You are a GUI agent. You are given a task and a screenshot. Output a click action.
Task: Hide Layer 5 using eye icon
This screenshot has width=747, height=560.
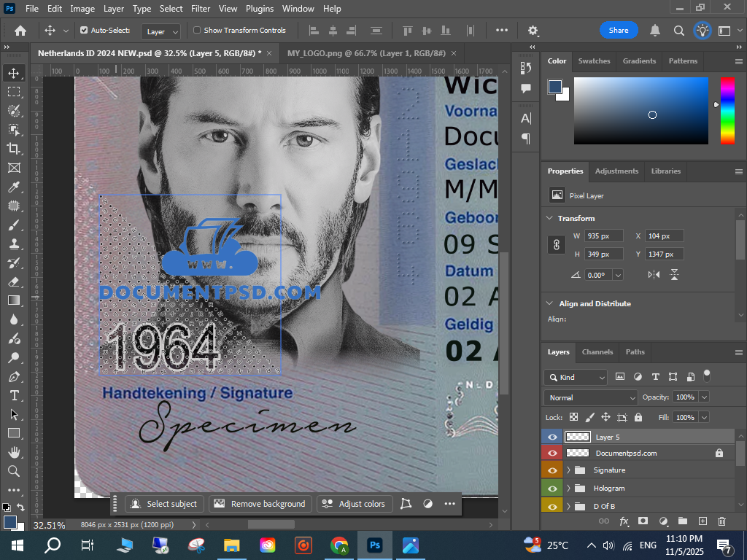pos(551,437)
